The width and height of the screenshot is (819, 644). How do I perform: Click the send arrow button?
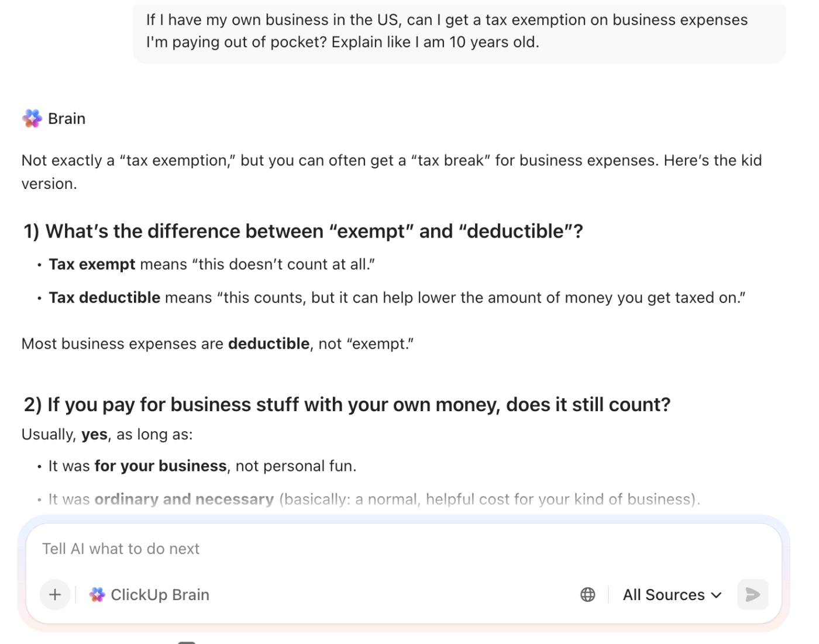point(752,595)
